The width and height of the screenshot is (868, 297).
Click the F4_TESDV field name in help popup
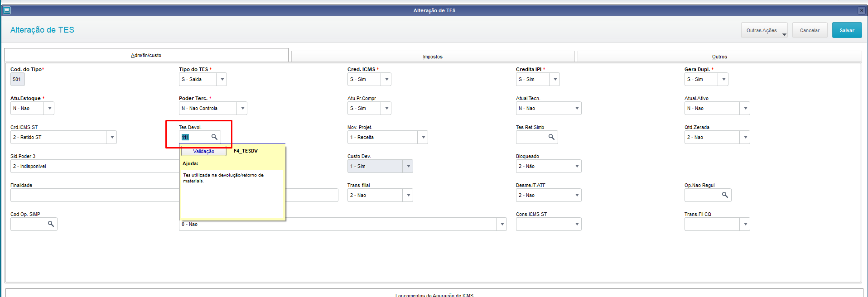point(246,151)
